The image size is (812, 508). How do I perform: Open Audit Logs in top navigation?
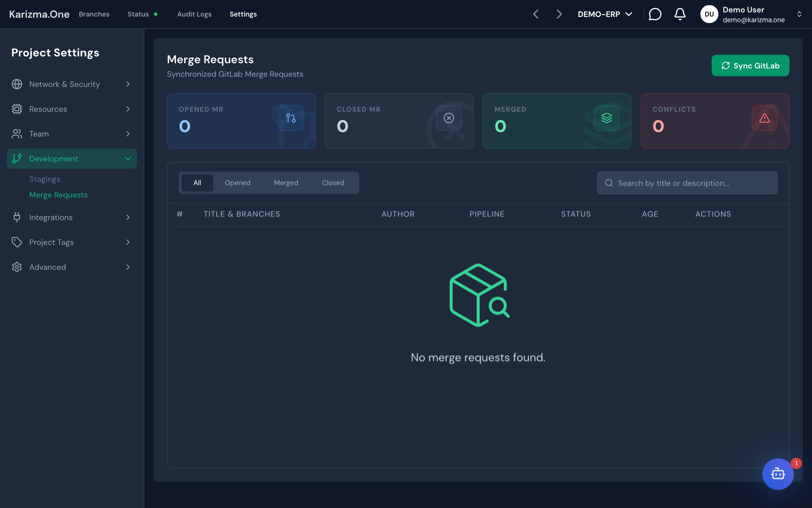click(194, 14)
